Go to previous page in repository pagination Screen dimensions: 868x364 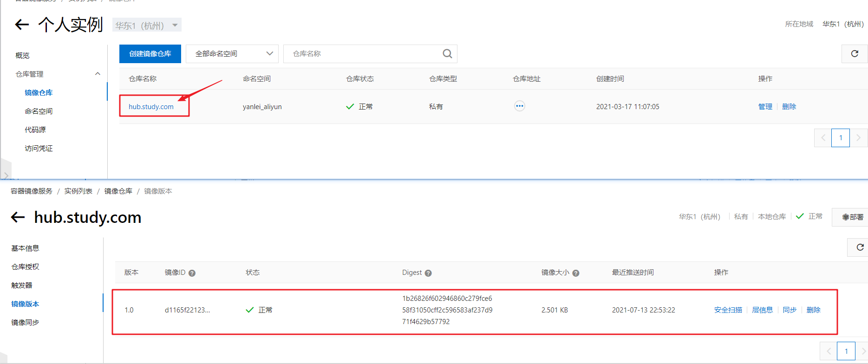pos(823,138)
